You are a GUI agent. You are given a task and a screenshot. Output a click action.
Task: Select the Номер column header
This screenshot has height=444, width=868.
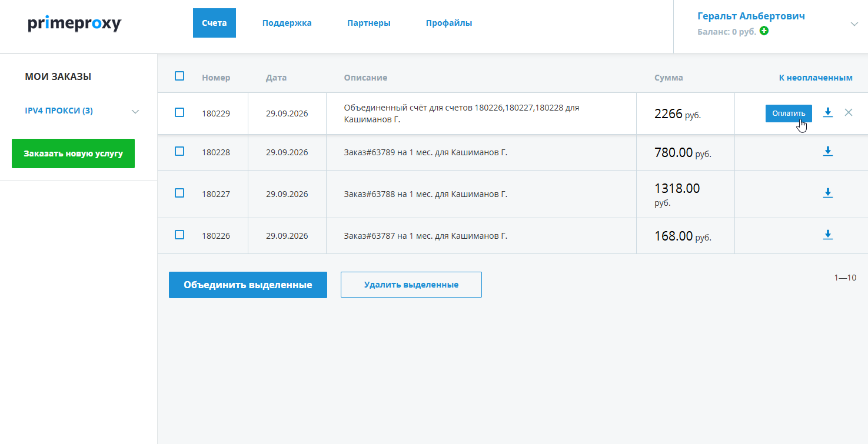216,78
